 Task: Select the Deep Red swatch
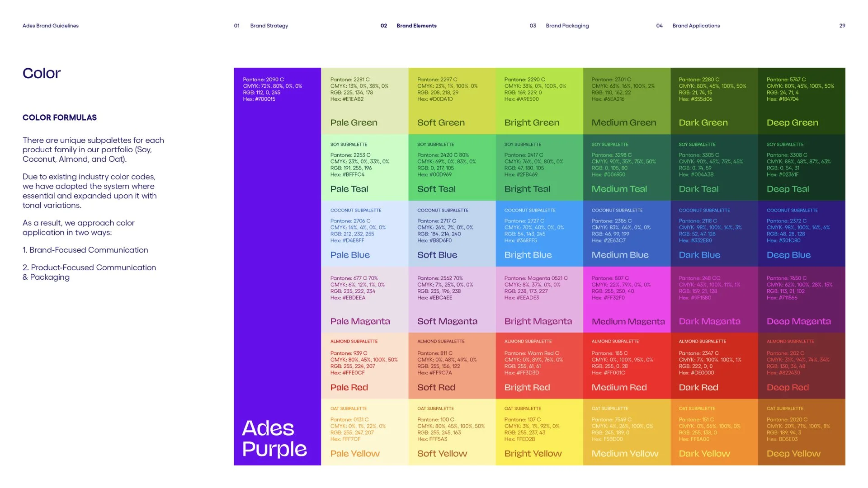(x=802, y=366)
